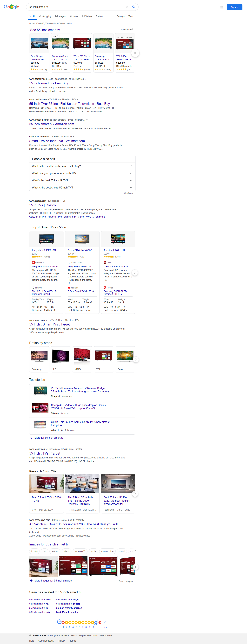The image size is (247, 644).
Task: Select Samsung brand thumbnail in Refine by brand
Action: (x=39, y=359)
